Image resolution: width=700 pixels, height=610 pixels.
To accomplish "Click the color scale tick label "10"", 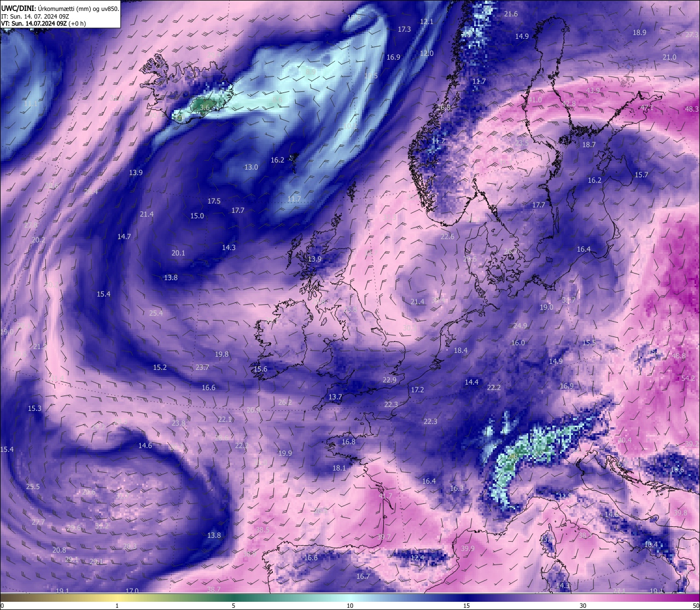I will (x=350, y=605).
